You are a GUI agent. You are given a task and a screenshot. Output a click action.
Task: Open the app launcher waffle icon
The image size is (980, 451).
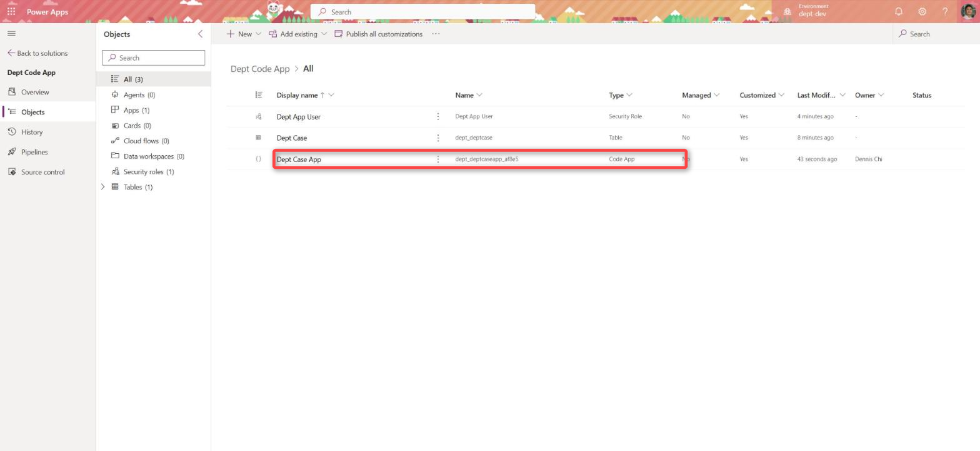click(11, 11)
